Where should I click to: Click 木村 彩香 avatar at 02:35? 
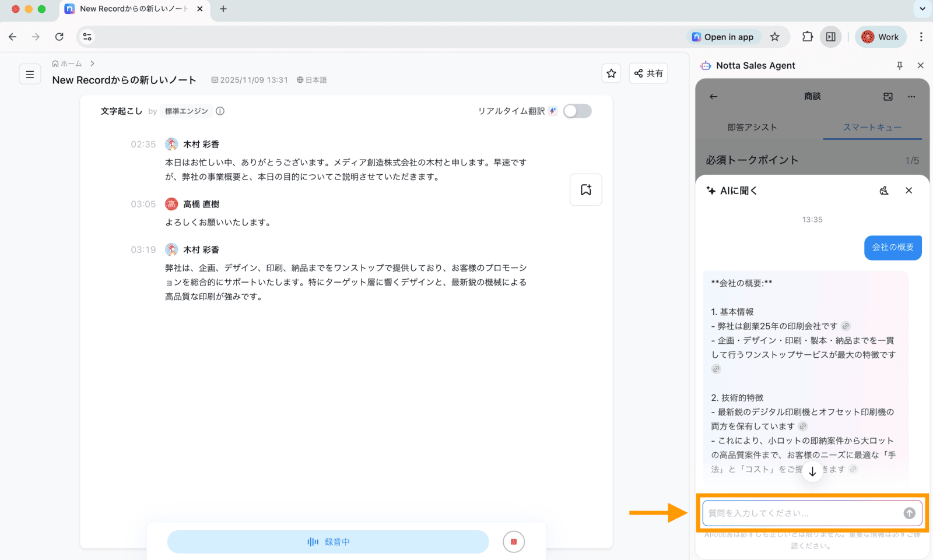point(171,144)
